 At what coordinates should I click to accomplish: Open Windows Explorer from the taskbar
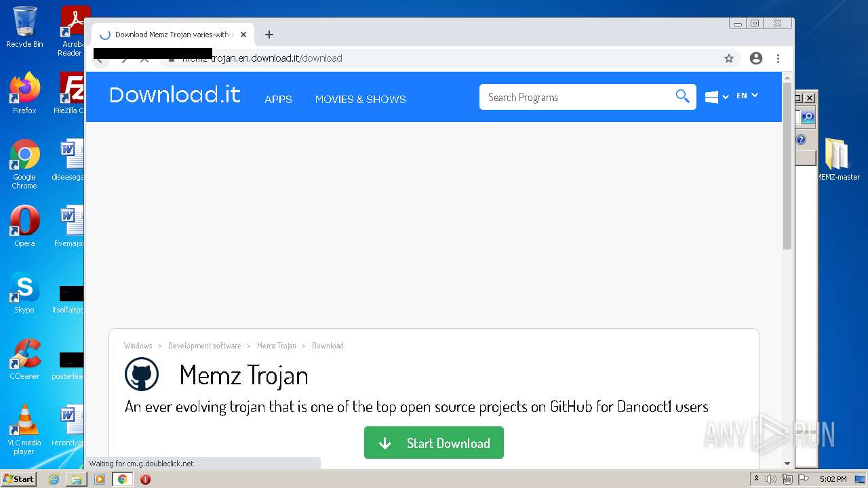(x=77, y=479)
